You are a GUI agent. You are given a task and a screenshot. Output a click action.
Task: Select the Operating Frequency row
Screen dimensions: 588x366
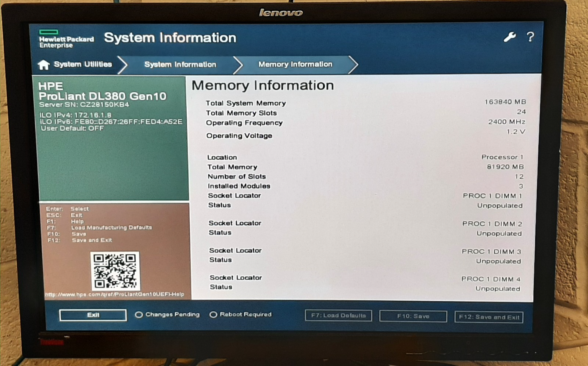point(366,123)
